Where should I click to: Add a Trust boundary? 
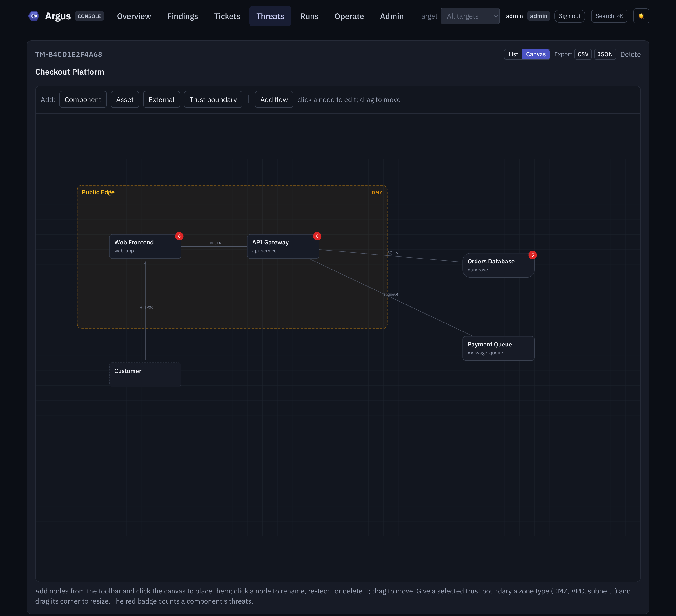[x=213, y=99]
